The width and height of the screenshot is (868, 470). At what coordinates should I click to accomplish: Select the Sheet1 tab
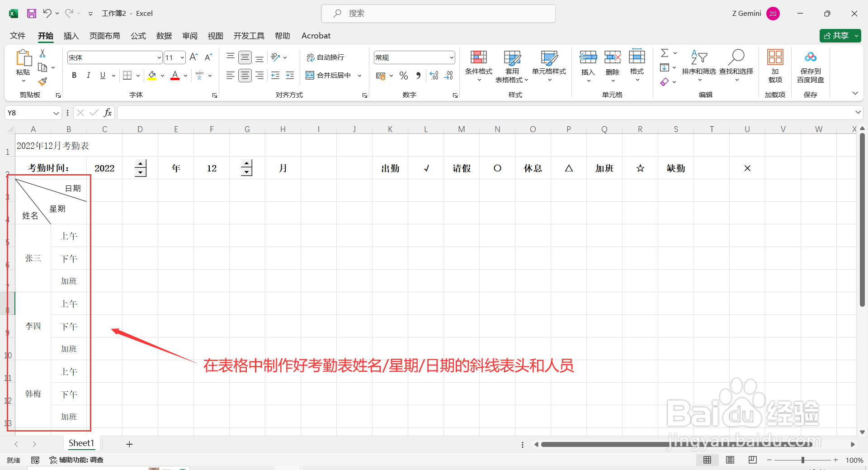pyautogui.click(x=81, y=443)
